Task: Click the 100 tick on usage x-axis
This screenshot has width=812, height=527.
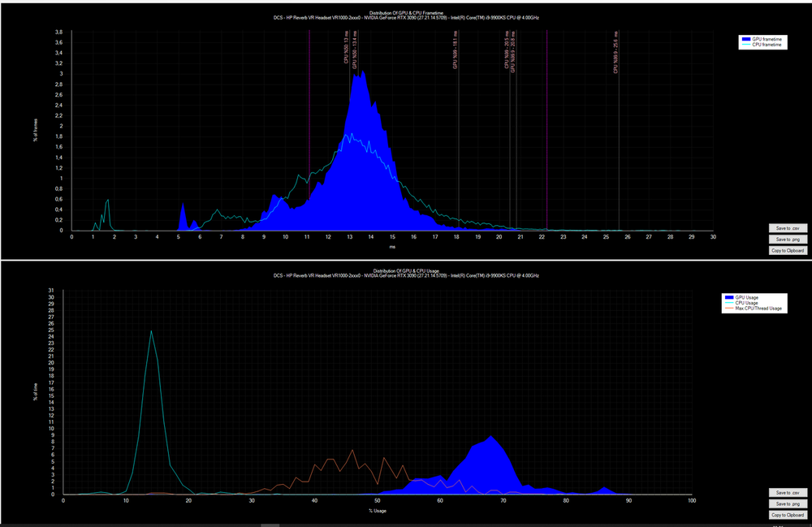Action: click(x=692, y=500)
